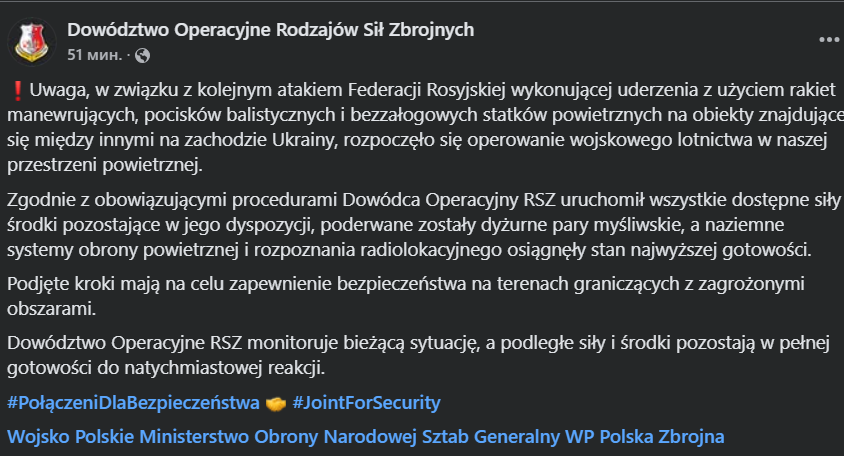This screenshot has width=844, height=456.
Task: Open the three-dots post options menu
Action: (829, 40)
